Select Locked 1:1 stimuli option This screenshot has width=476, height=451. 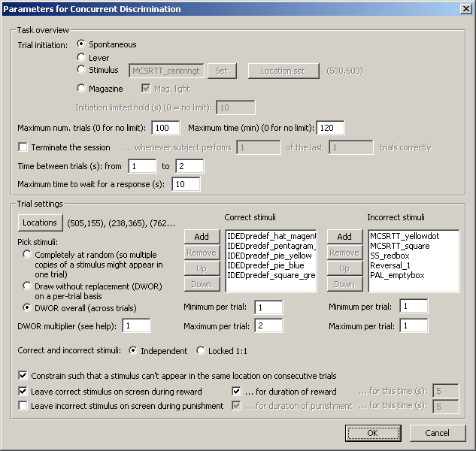pyautogui.click(x=201, y=350)
